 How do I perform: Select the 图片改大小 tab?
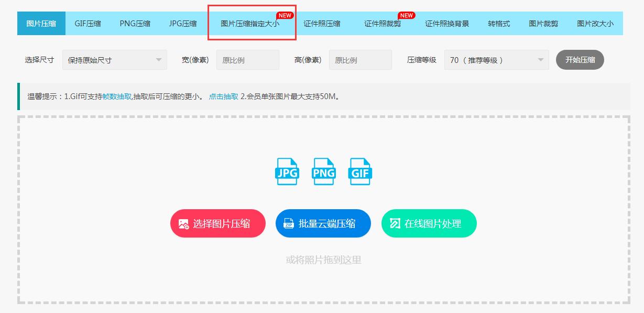tap(594, 23)
